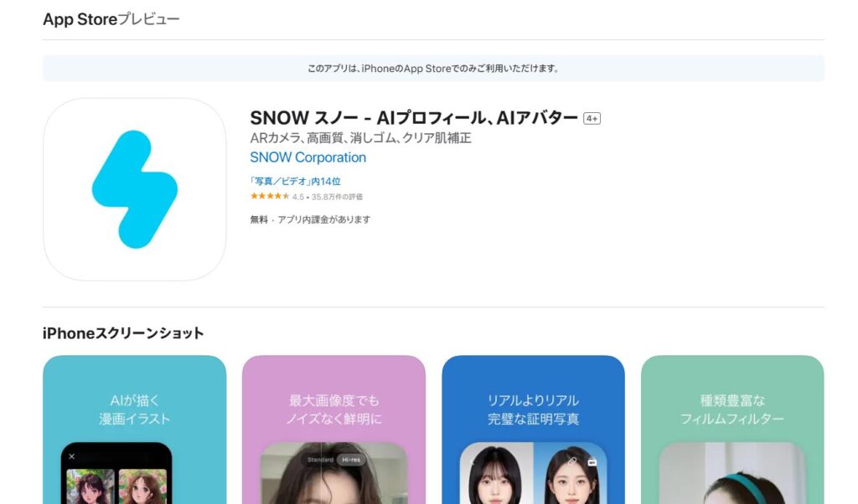Screen dimensions: 858x504
Task: Click the left manga girl illustration
Action: click(90, 486)
